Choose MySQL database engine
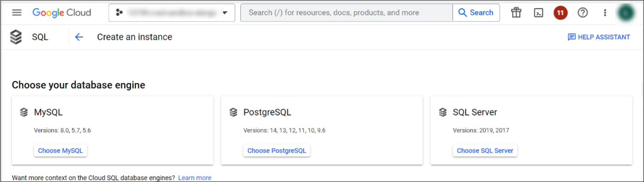The image size is (644, 182). (60, 151)
